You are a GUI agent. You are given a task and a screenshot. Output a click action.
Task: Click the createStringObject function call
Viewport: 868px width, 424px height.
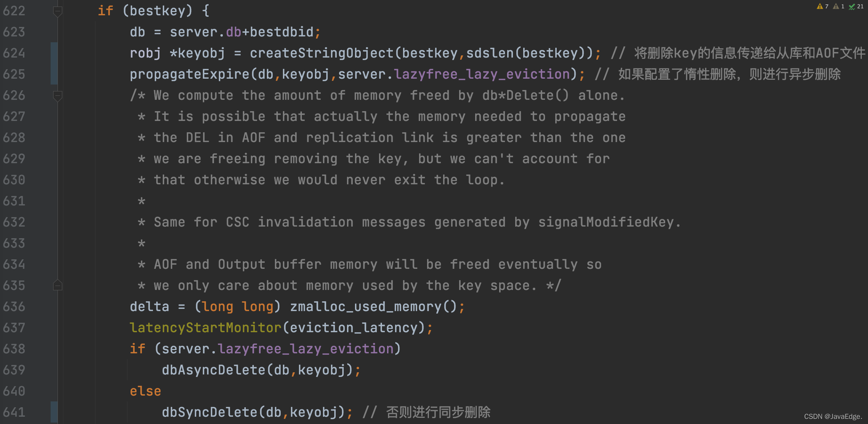321,53
